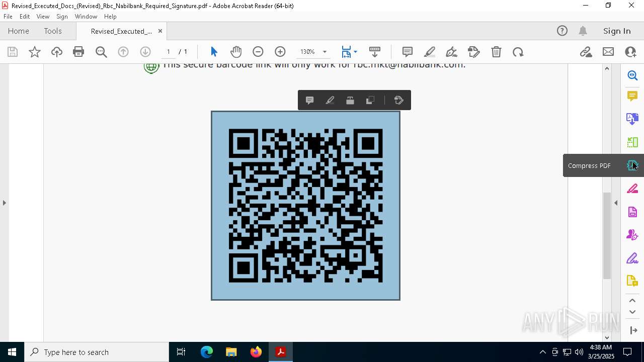
Task: Go to next page arrow
Action: point(145,52)
